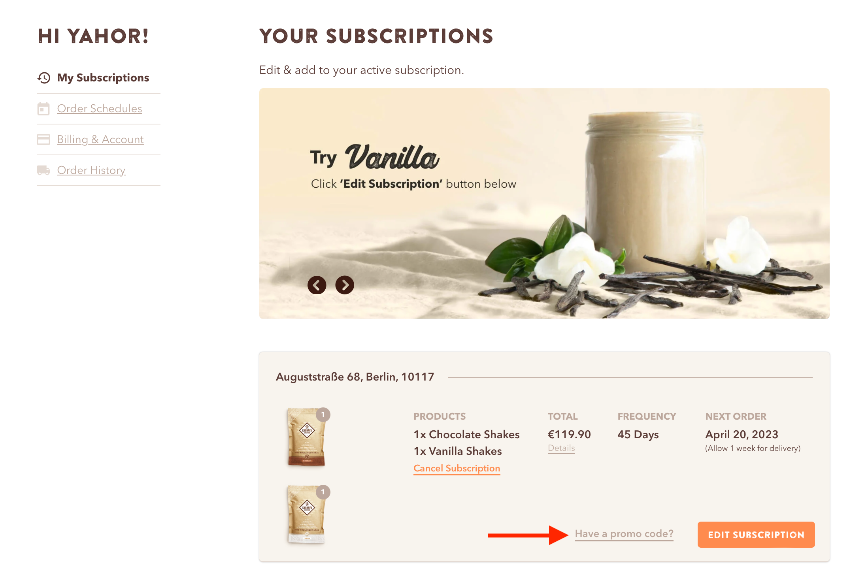Select the My Subscriptions tab
The height and width of the screenshot is (588, 868).
[102, 77]
